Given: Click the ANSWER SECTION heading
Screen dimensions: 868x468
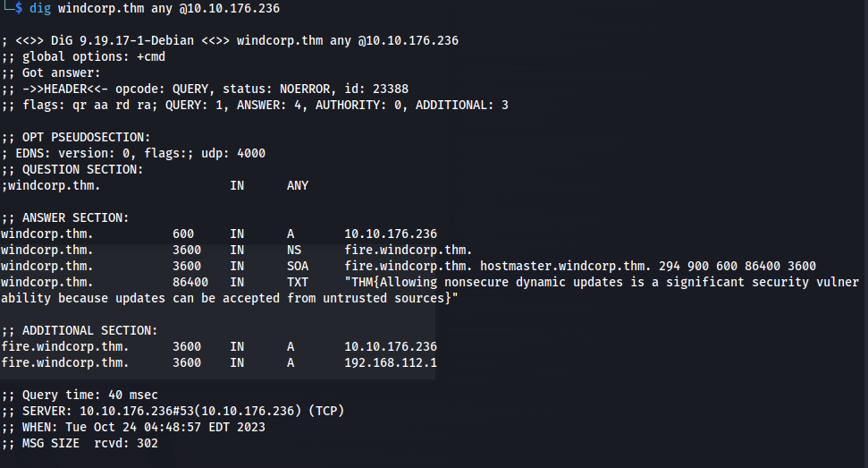Looking at the screenshot, I should click(75, 217).
